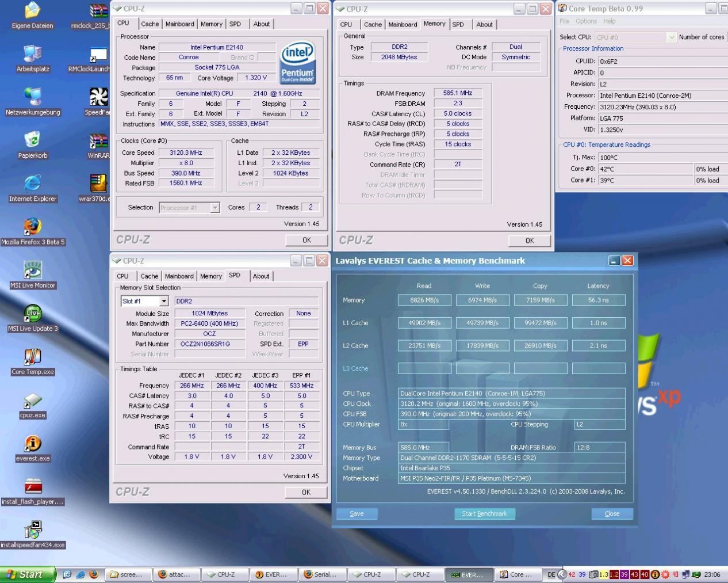Select the MSI Live Monitor desktop icon

33,275
